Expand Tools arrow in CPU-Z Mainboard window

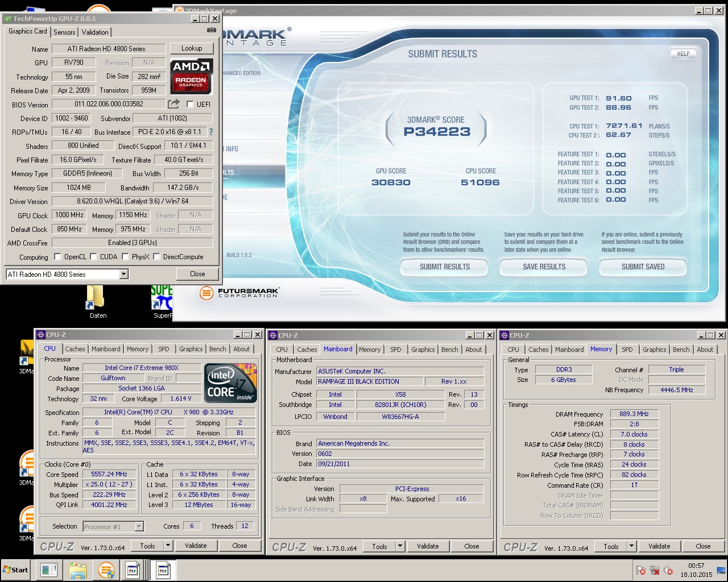pyautogui.click(x=400, y=546)
